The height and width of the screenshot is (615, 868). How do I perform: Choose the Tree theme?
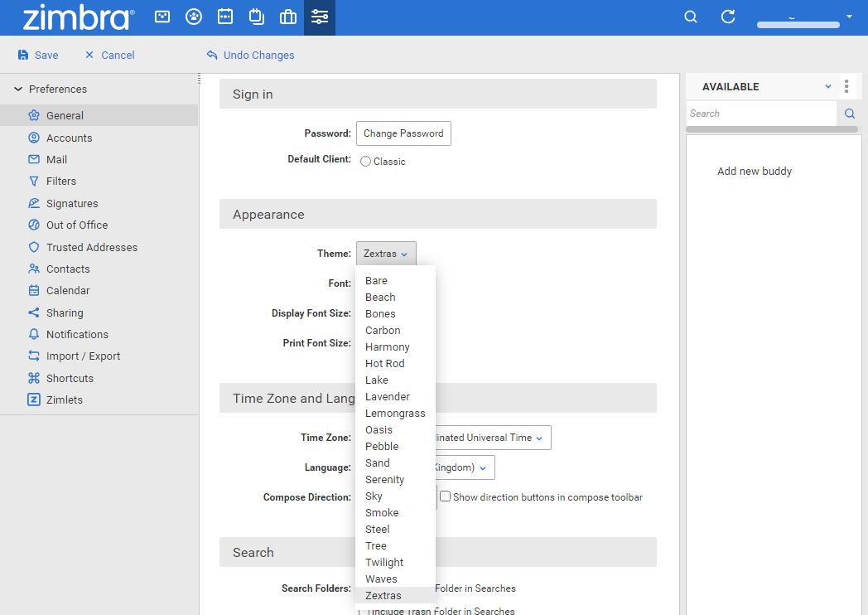[x=395, y=546]
